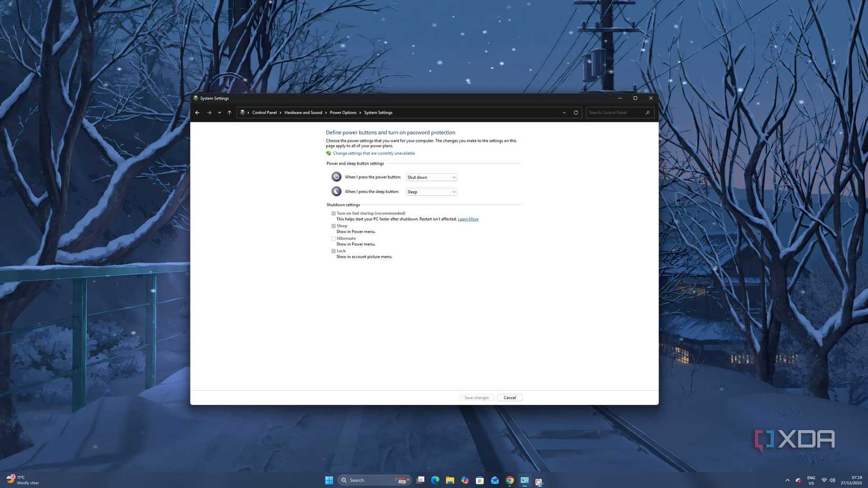Screen dimensions: 868x488
Task: Open the volume speaker tray icon
Action: [x=832, y=480]
